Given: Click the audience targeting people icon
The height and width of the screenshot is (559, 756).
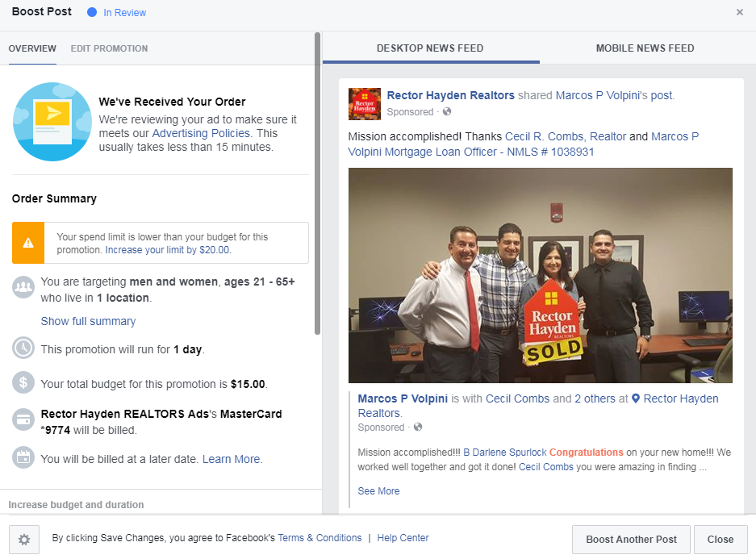Looking at the screenshot, I should (23, 287).
